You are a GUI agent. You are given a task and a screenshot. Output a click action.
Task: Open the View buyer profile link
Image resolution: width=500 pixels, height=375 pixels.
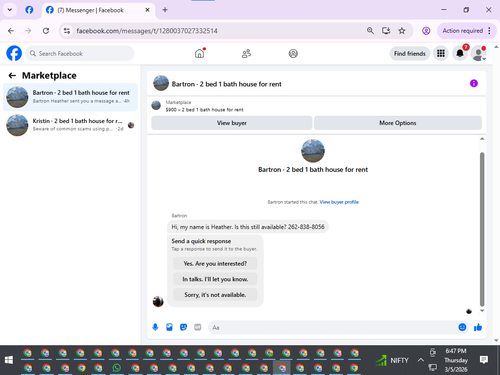(x=339, y=202)
